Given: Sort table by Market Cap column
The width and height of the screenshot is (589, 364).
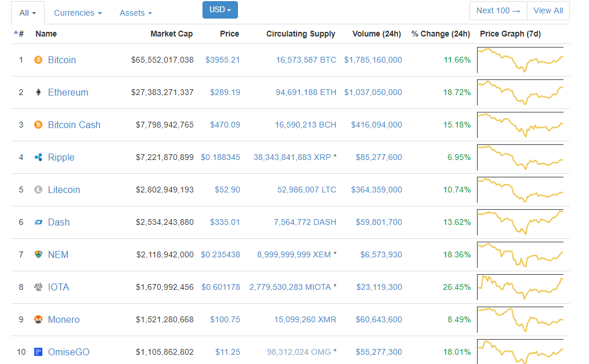Looking at the screenshot, I should [171, 34].
